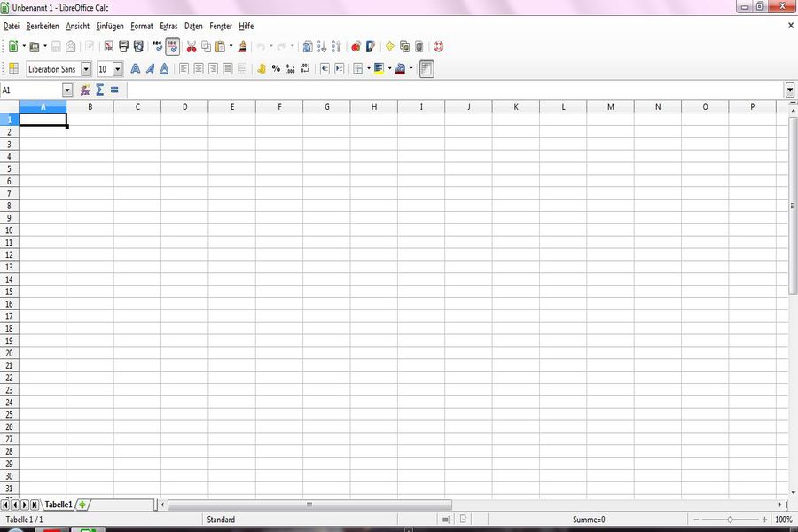The height and width of the screenshot is (532, 798).
Task: Open the Einfügen menu
Action: pyautogui.click(x=110, y=27)
